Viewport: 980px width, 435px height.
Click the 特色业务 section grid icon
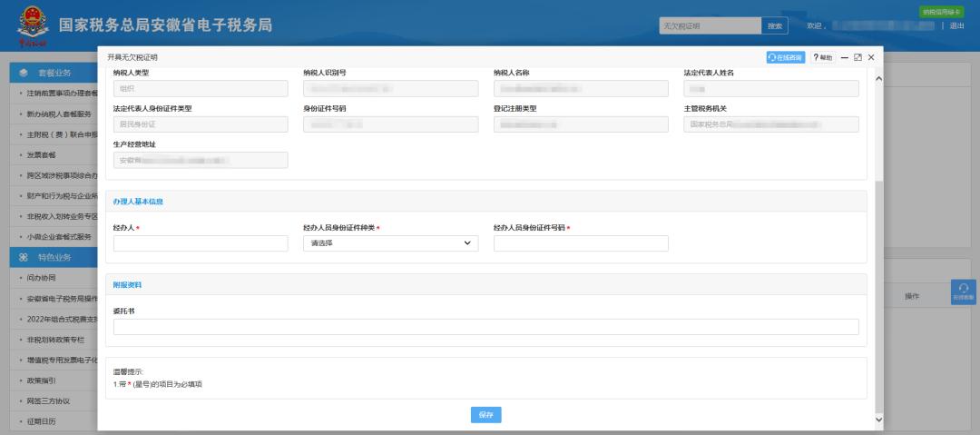point(24,257)
